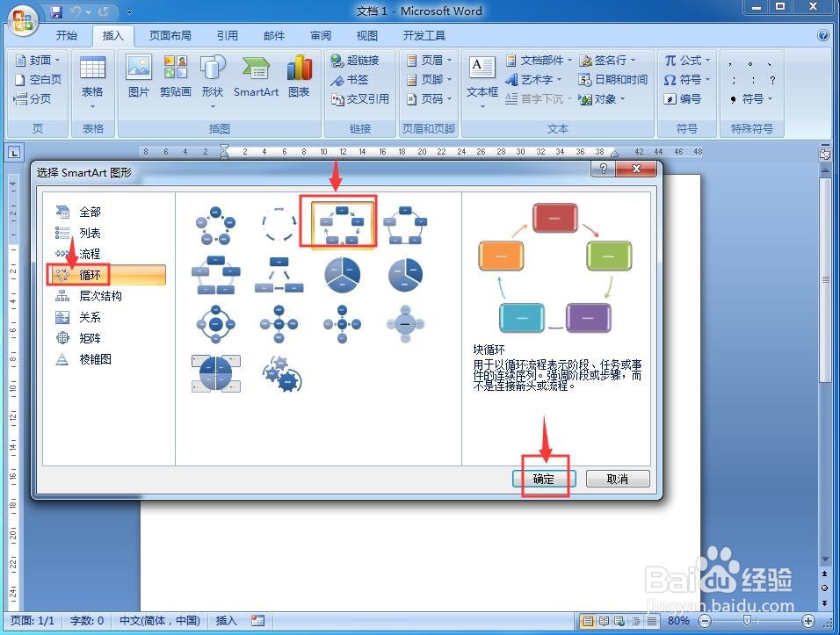The height and width of the screenshot is (635, 840).
Task: Click the SmartArt ribbon button
Action: [x=256, y=76]
